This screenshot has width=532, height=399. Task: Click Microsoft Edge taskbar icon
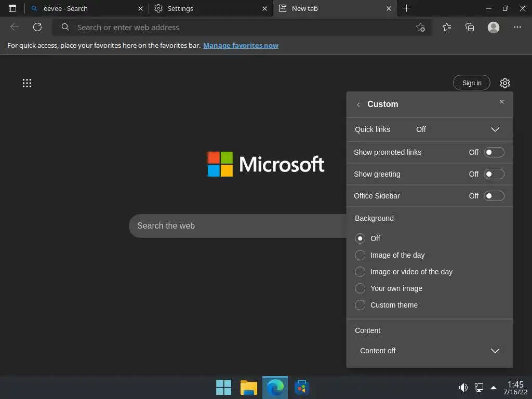pos(275,387)
